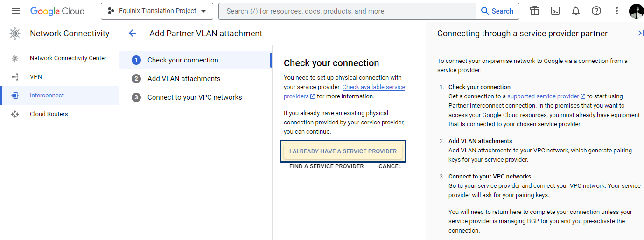Screen dimensions: 644x240
Task: Click FIND A SERVICE PROVIDER button
Action: 327,166
